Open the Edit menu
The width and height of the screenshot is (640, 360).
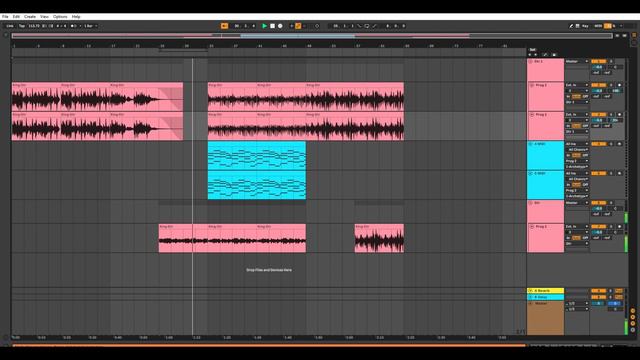[16, 17]
